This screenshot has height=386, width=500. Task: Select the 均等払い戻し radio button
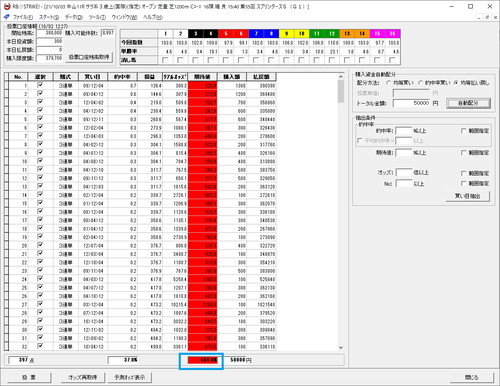[x=456, y=82]
